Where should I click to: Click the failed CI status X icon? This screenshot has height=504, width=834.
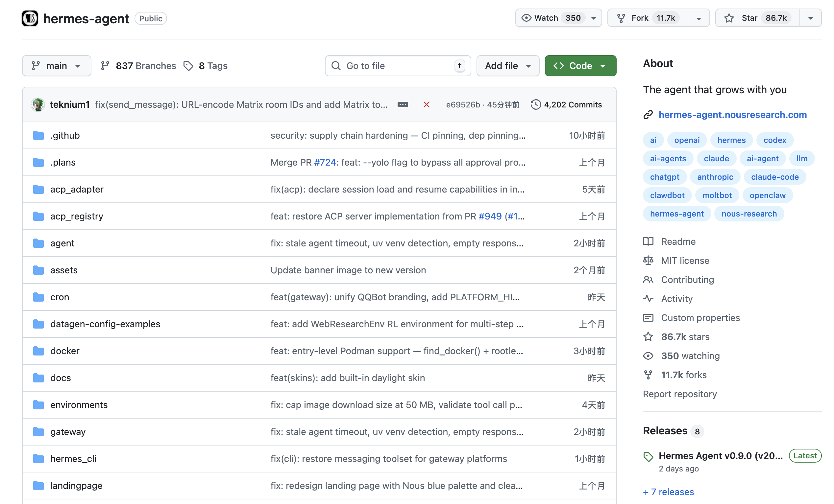[426, 105]
